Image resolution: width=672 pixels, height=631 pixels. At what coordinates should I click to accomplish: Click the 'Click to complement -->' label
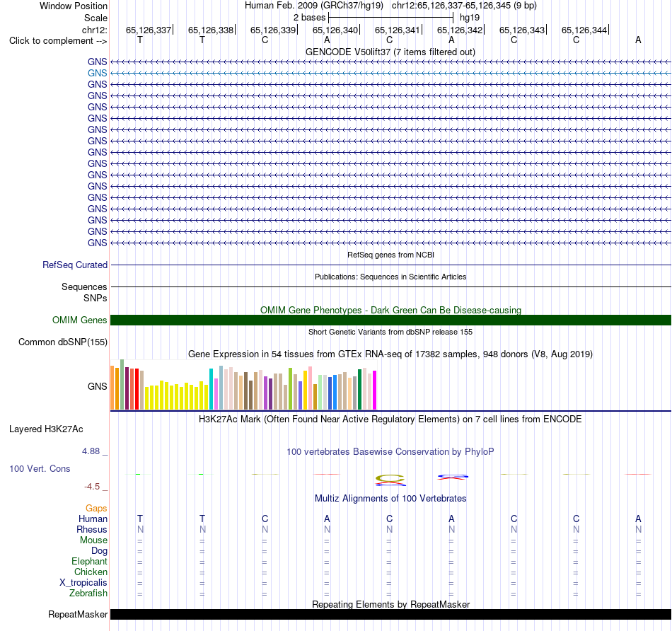(x=58, y=41)
